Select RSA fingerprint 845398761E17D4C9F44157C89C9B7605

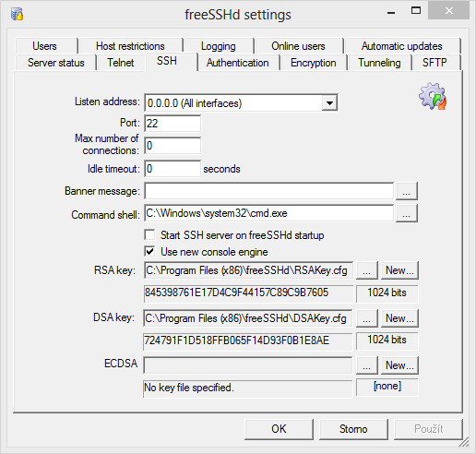pos(236,293)
